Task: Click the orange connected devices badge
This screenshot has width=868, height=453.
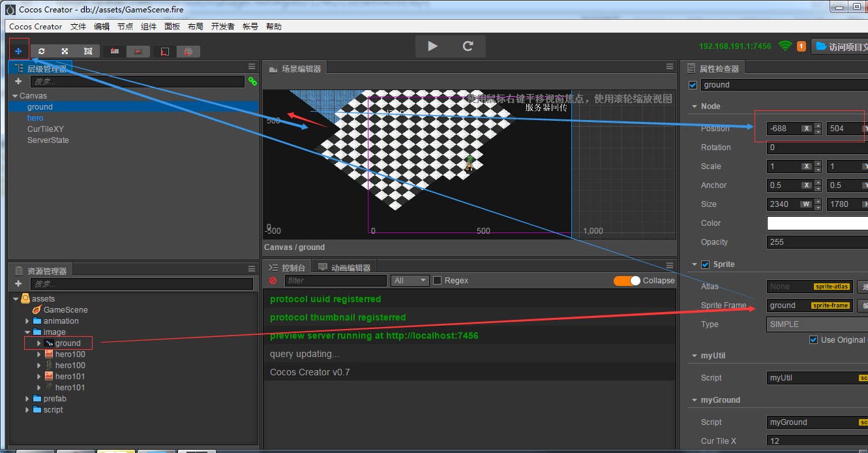Action: coord(801,46)
